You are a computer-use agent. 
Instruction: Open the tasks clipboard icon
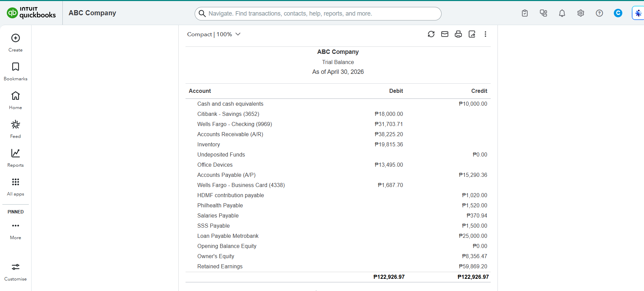(x=525, y=13)
